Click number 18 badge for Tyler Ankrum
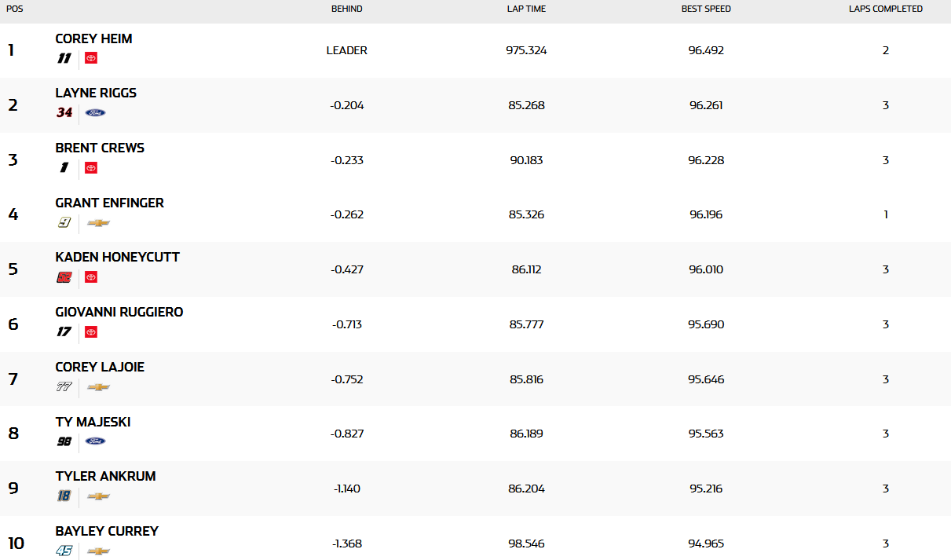Viewport: 951px width, 560px height. 64,496
